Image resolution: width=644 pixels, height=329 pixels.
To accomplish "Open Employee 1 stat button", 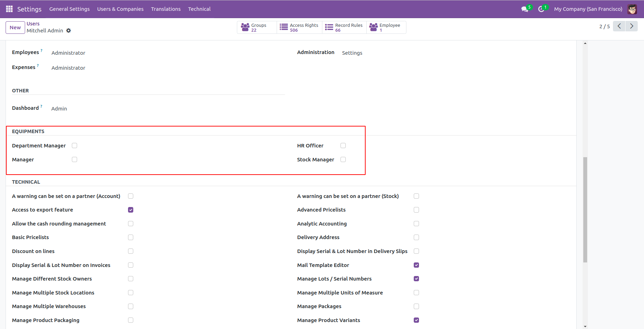I will 386,27.
